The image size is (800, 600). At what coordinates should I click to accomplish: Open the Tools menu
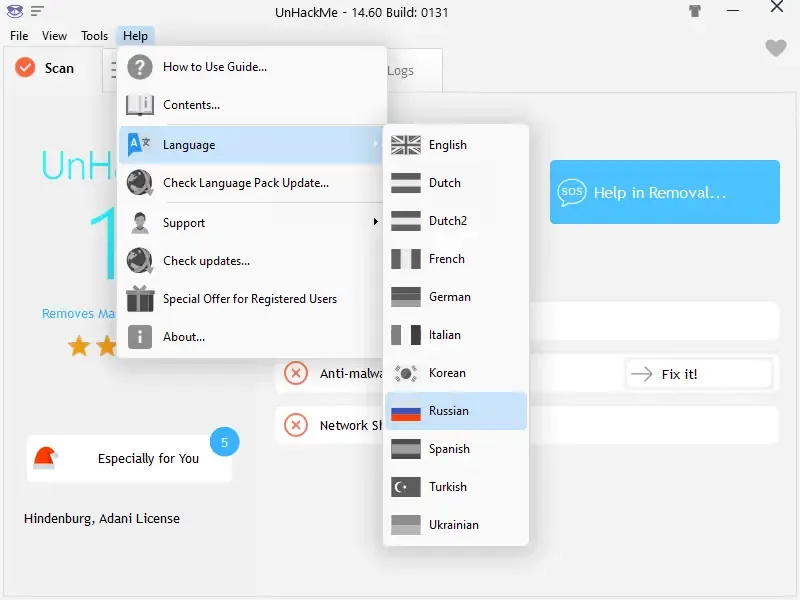pos(94,35)
